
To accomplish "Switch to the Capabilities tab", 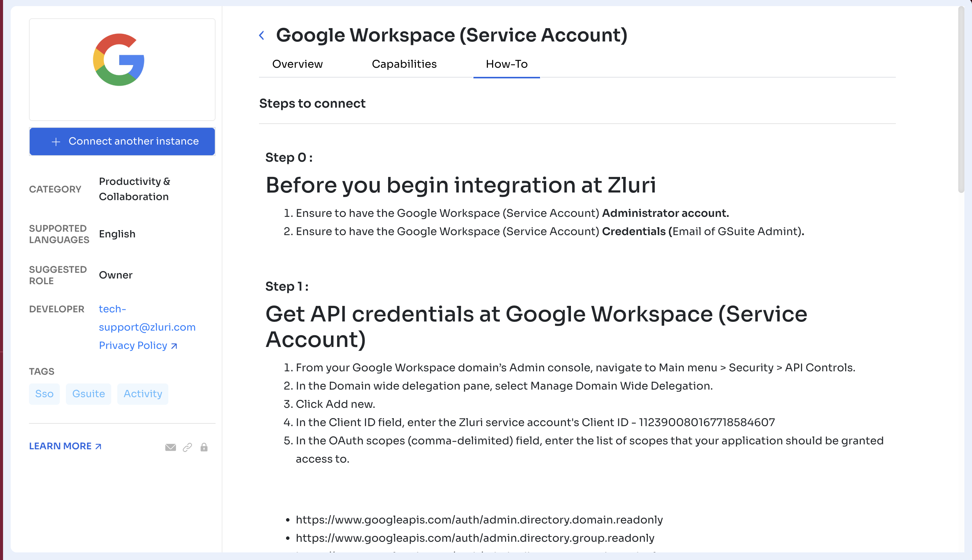I will (x=404, y=64).
